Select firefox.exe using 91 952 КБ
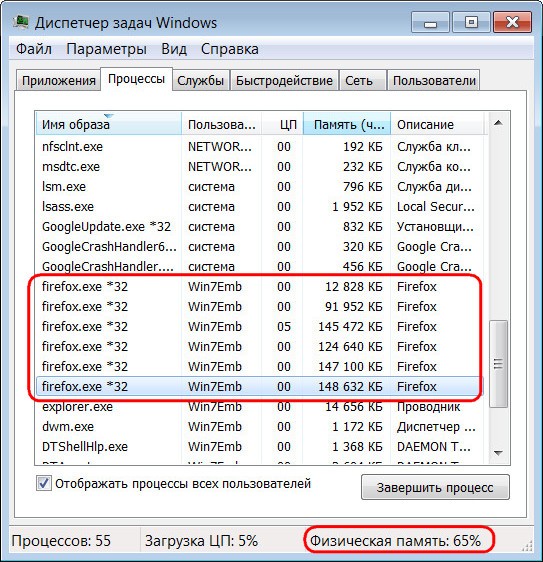543x562 pixels. [x=259, y=307]
